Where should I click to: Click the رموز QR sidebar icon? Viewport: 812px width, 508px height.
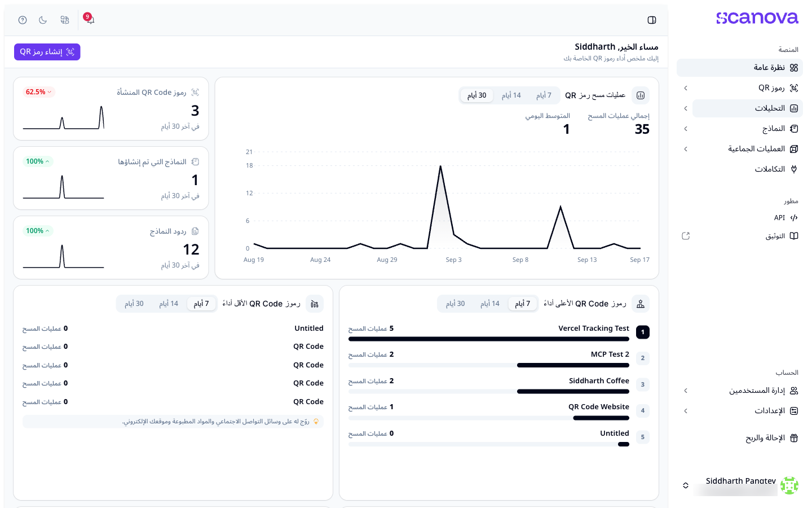tap(794, 88)
